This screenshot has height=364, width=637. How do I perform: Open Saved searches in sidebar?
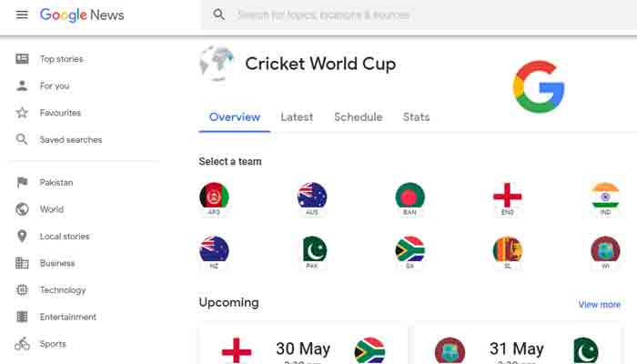click(70, 140)
